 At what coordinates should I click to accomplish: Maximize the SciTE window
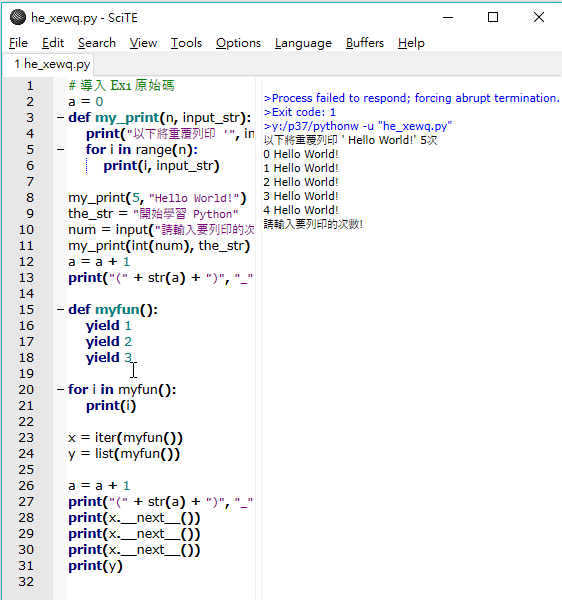(493, 17)
